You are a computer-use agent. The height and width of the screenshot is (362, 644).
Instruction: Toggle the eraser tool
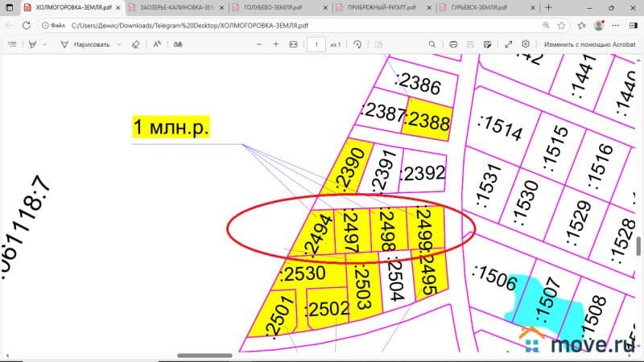135,44
